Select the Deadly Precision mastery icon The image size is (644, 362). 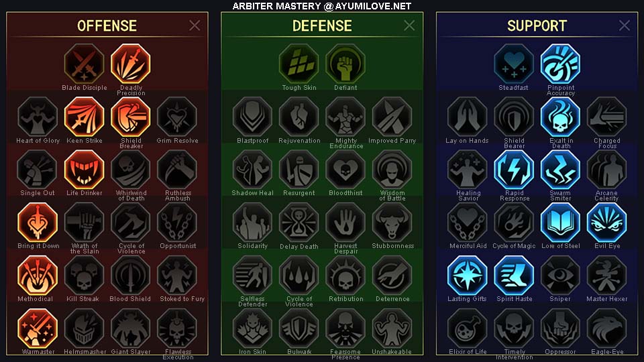tap(131, 64)
